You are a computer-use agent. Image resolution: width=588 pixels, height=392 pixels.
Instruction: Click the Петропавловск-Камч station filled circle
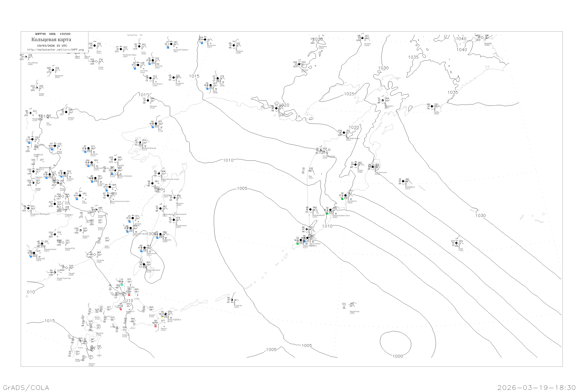[x=330, y=210]
